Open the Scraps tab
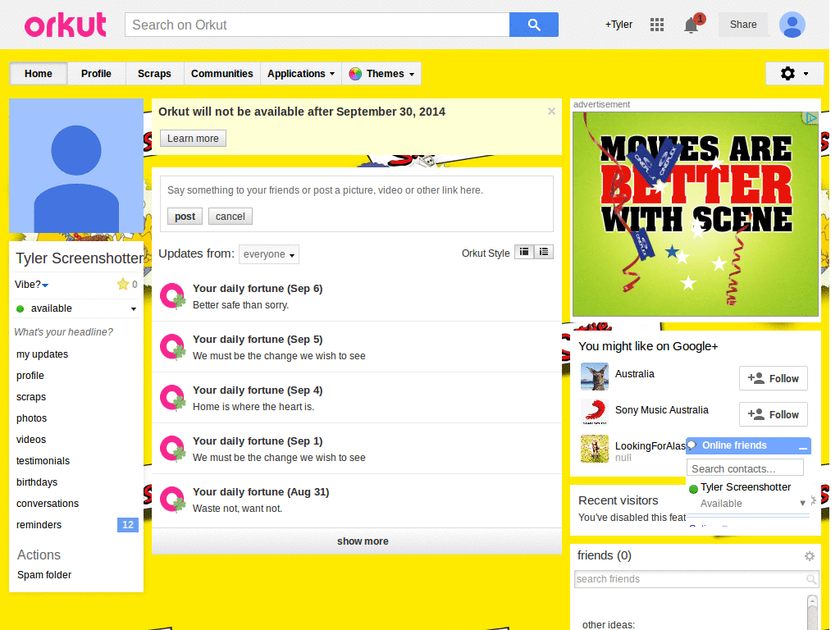Viewport: 840px width, 630px height. pyautogui.click(x=154, y=74)
